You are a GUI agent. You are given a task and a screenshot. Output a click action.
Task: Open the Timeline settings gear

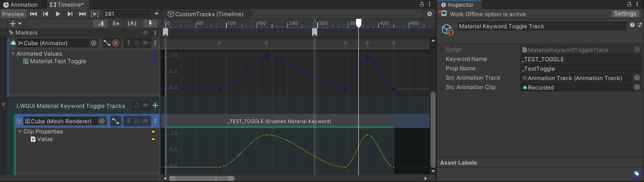click(x=430, y=14)
